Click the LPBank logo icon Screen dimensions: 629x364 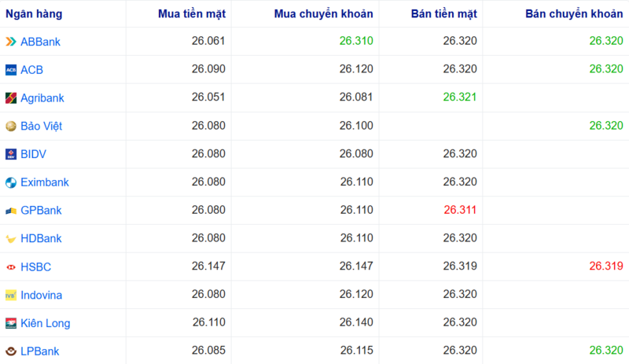[11, 351]
